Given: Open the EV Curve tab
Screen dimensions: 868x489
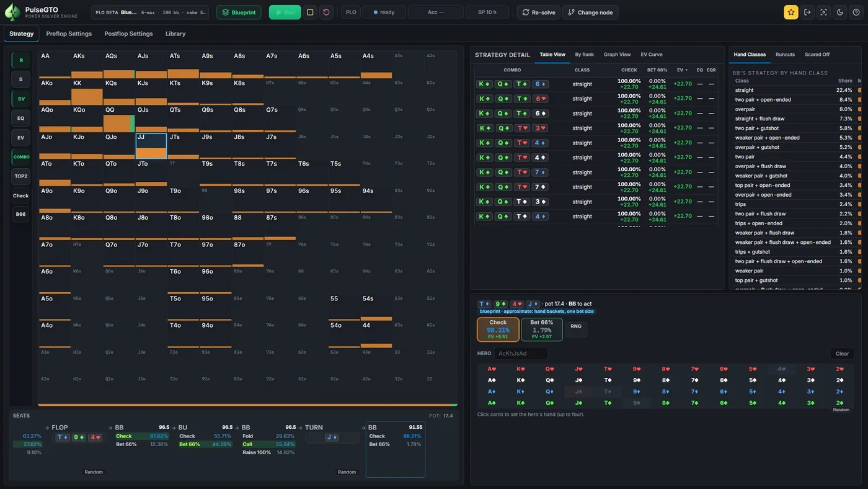Looking at the screenshot, I should coord(652,55).
